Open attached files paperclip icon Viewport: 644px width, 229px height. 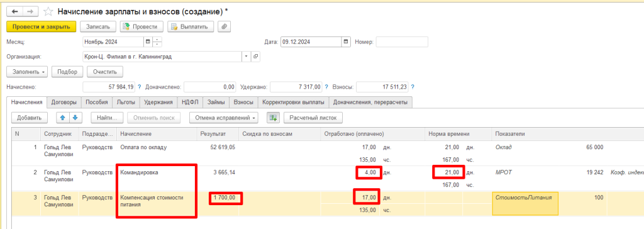[x=225, y=26]
